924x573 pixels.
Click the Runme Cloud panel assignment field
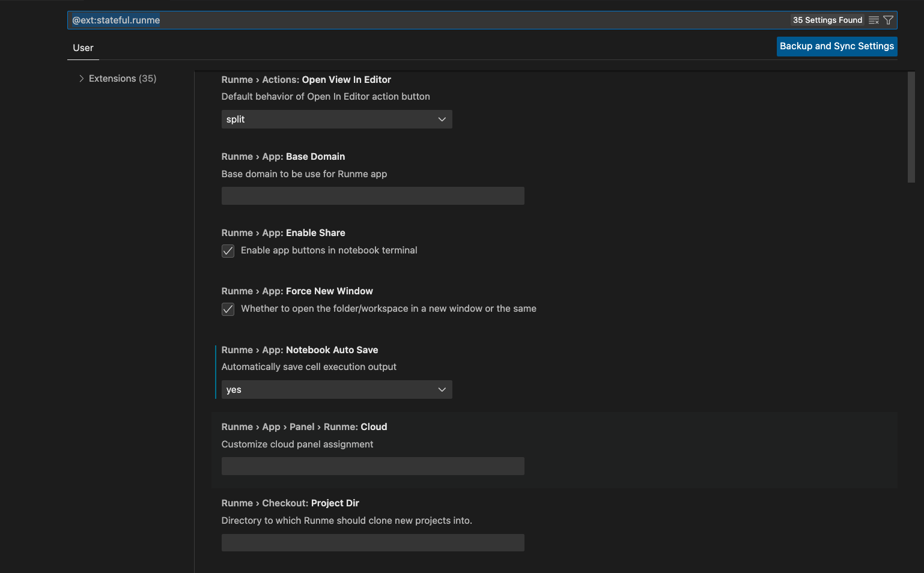(372, 466)
